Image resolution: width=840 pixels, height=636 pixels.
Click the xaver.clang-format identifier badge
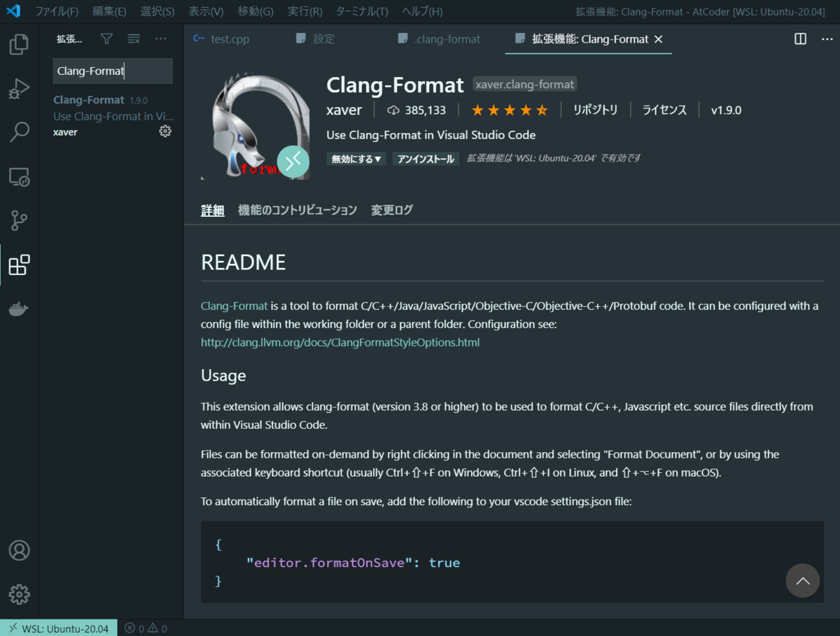(525, 84)
